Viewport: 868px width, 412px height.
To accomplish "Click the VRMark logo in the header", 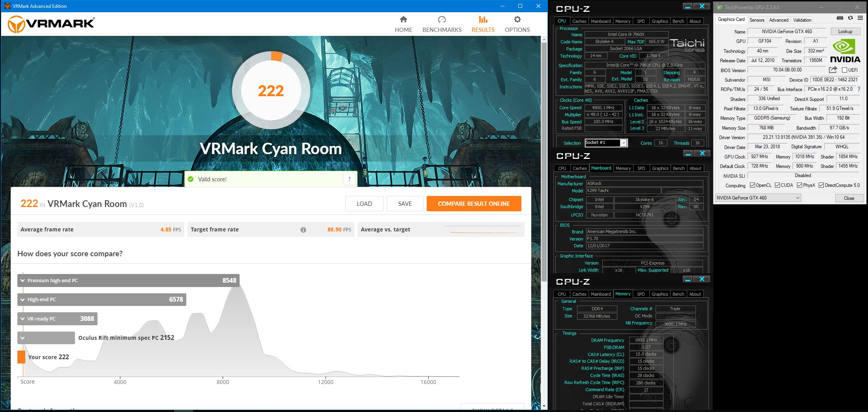I will pos(51,24).
